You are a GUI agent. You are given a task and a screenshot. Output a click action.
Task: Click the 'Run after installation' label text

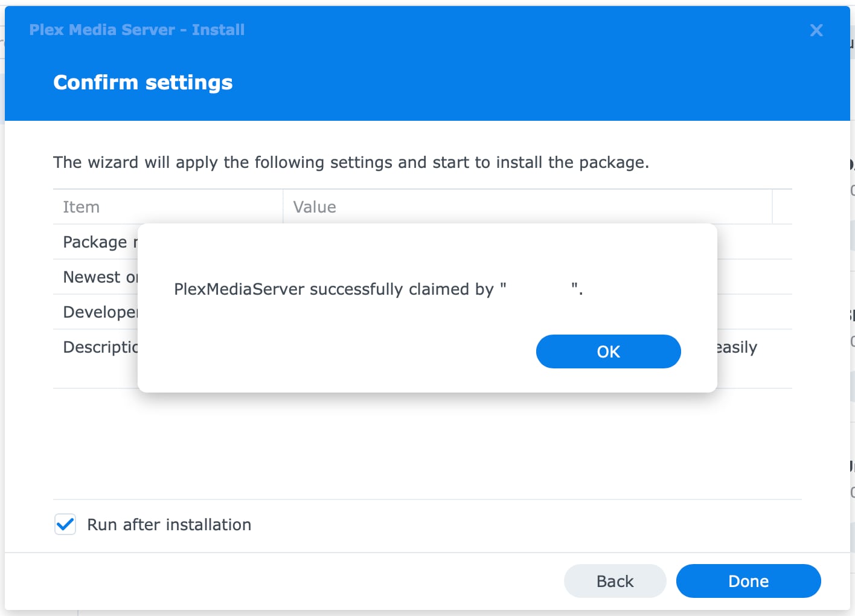(x=169, y=524)
